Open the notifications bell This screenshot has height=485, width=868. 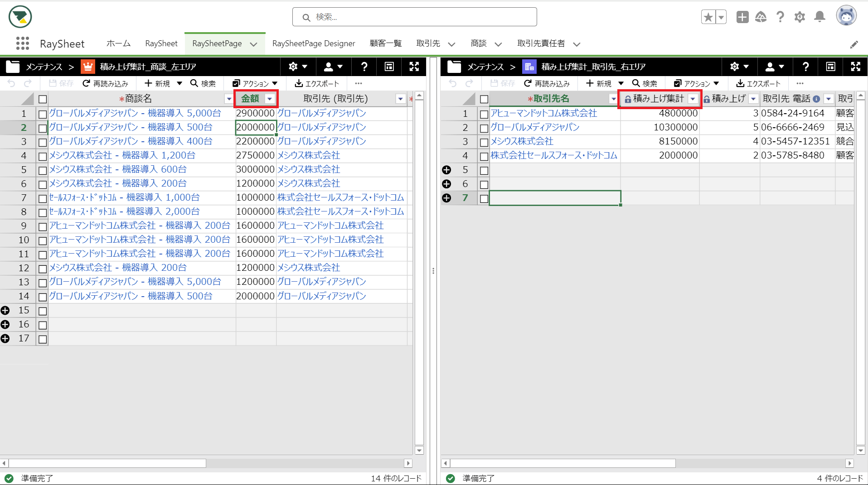point(820,17)
